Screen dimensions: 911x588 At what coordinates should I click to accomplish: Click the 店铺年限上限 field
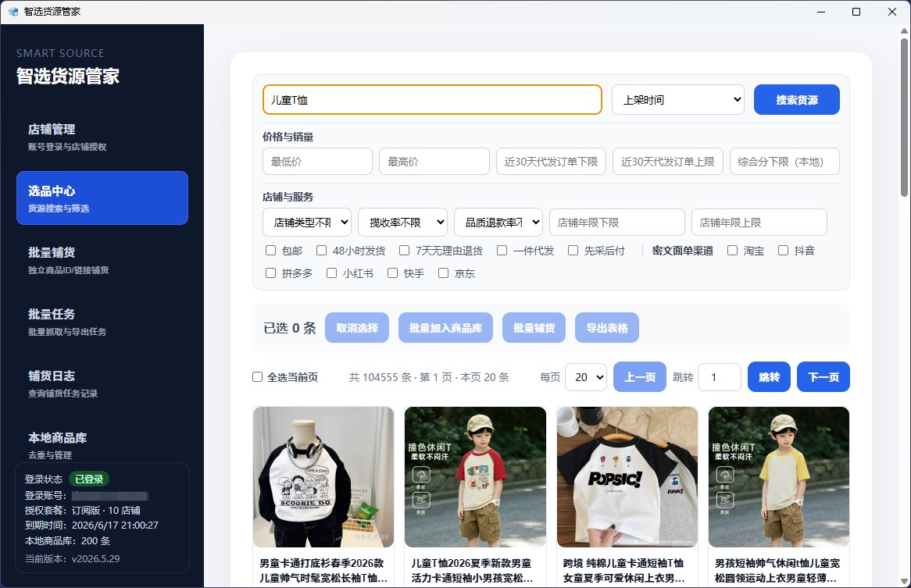(x=759, y=223)
